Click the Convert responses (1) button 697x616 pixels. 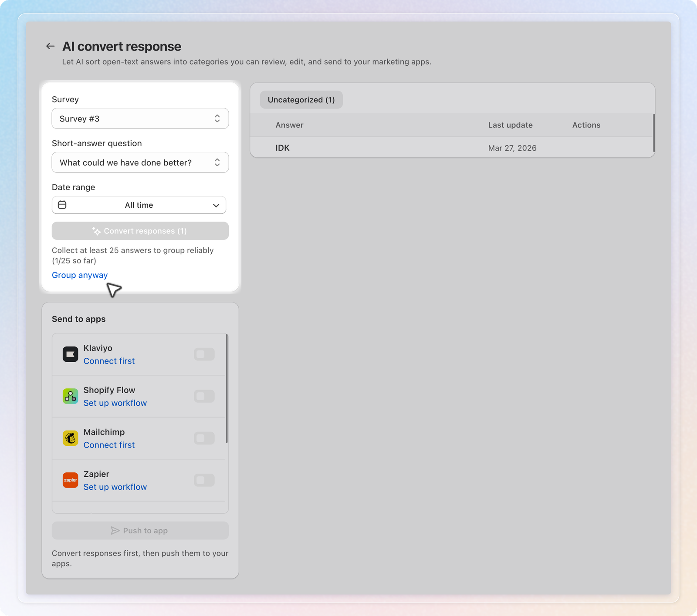coord(140,231)
